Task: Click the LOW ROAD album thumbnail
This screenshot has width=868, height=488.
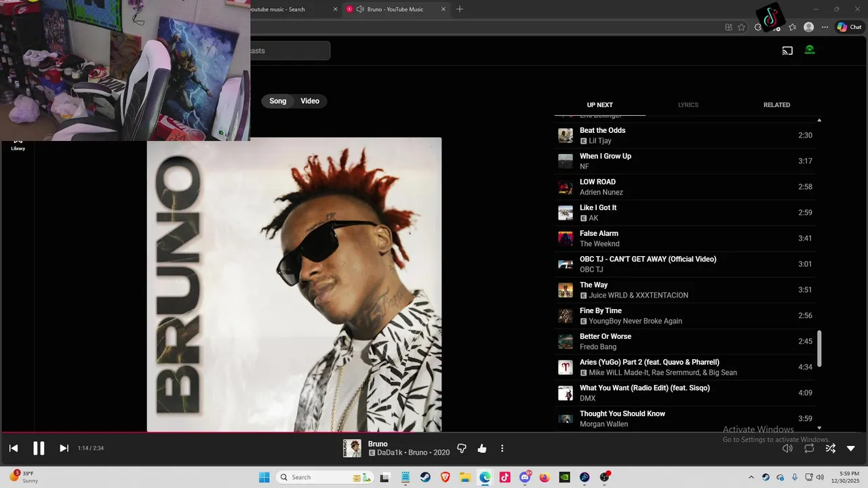Action: [x=566, y=187]
